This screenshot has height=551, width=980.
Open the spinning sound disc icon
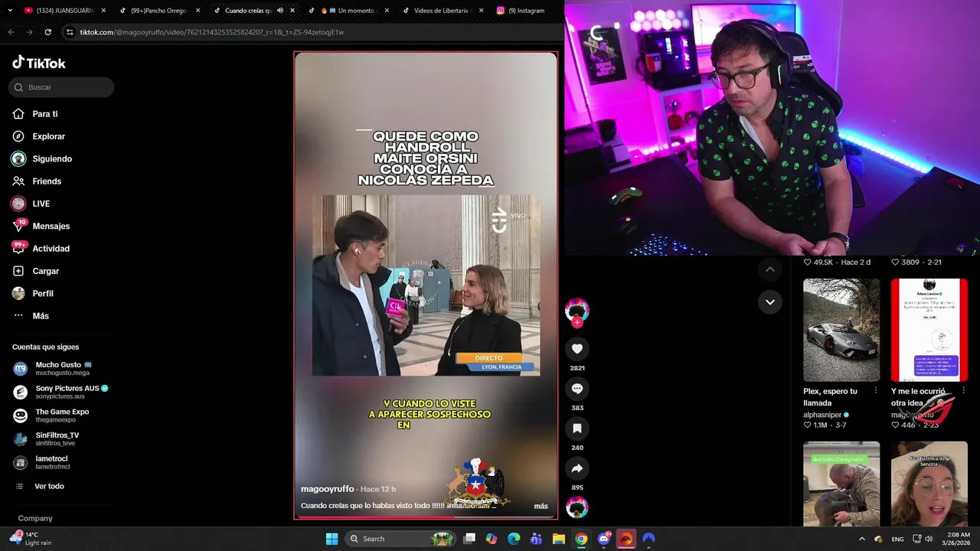coord(577,507)
